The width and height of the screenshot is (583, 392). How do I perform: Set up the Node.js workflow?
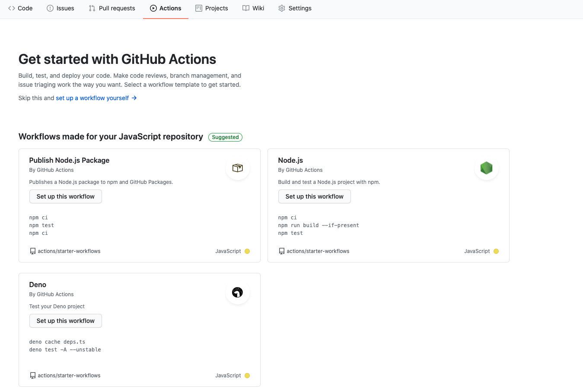(x=315, y=196)
